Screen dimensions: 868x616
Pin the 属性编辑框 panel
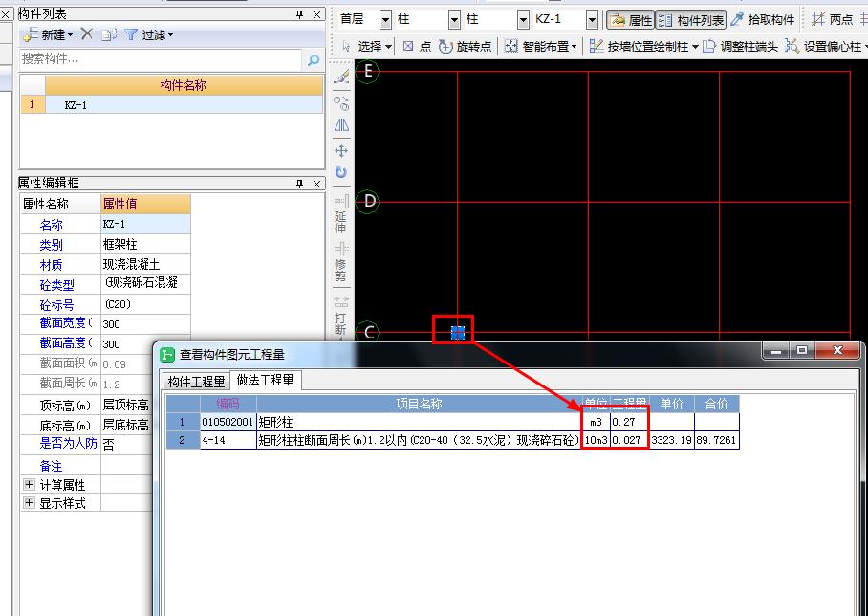pos(299,184)
